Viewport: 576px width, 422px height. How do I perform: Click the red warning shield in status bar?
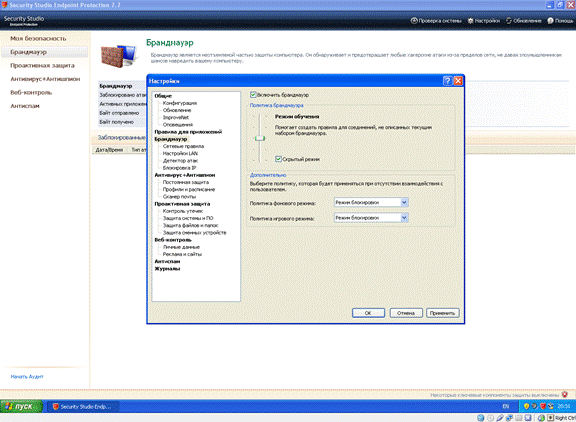click(565, 395)
